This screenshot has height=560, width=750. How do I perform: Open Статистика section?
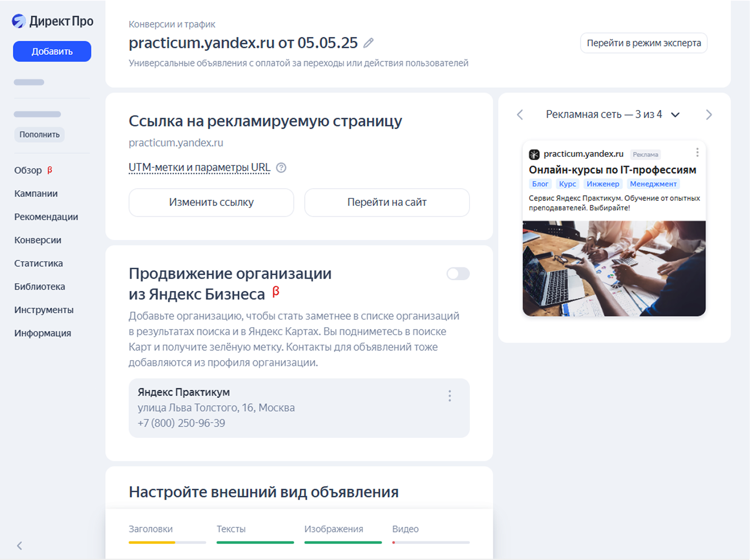click(x=39, y=263)
